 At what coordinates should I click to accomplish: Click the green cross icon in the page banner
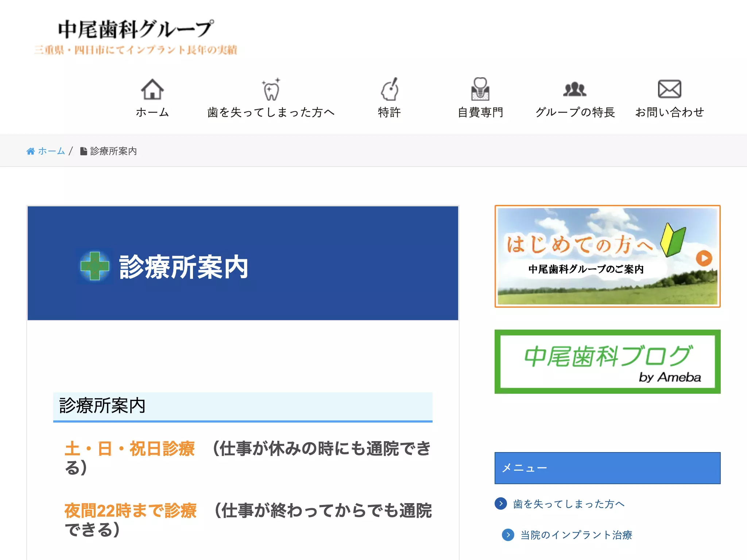point(95,267)
